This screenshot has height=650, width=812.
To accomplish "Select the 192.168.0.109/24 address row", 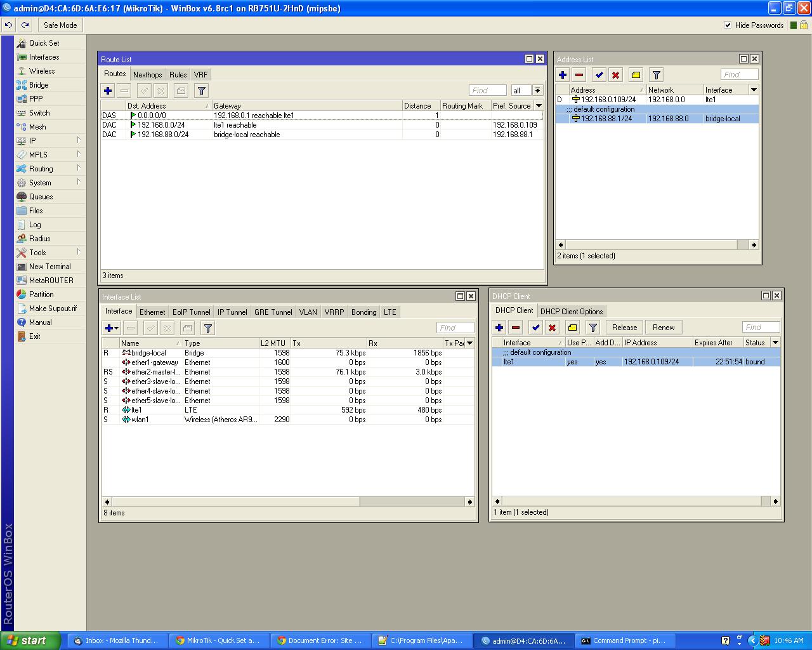I will coord(657,100).
